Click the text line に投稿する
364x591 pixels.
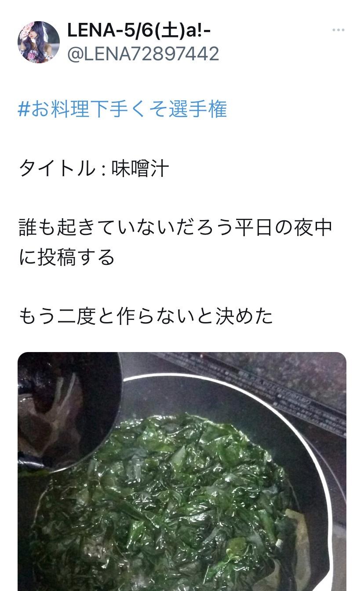click(x=67, y=257)
